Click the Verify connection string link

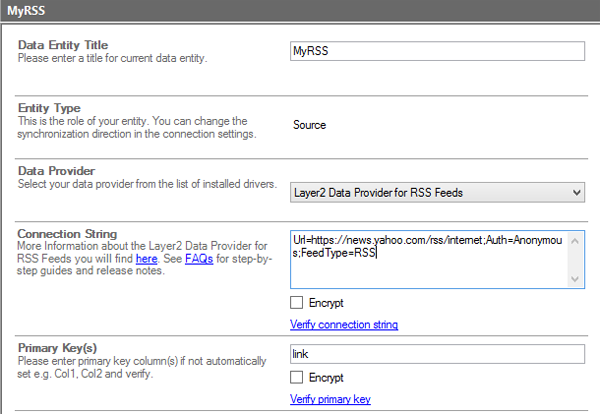(x=343, y=324)
